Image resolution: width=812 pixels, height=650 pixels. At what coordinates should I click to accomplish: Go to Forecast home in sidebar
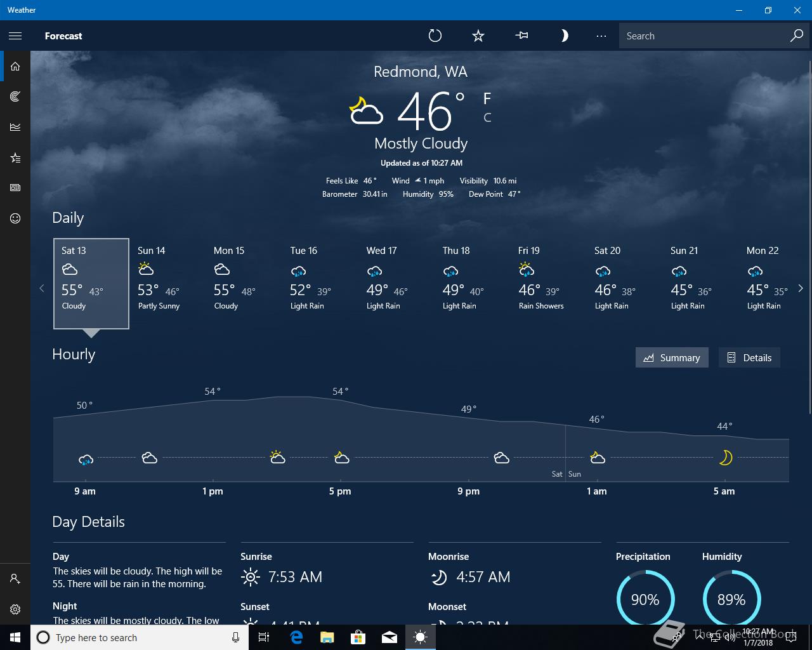(x=15, y=66)
